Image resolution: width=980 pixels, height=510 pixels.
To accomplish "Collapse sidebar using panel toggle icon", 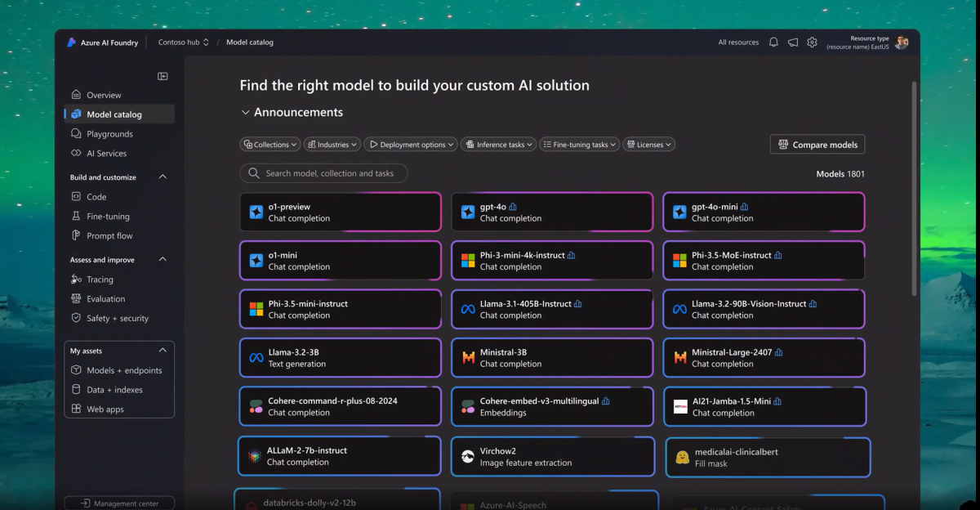I will pyautogui.click(x=163, y=76).
